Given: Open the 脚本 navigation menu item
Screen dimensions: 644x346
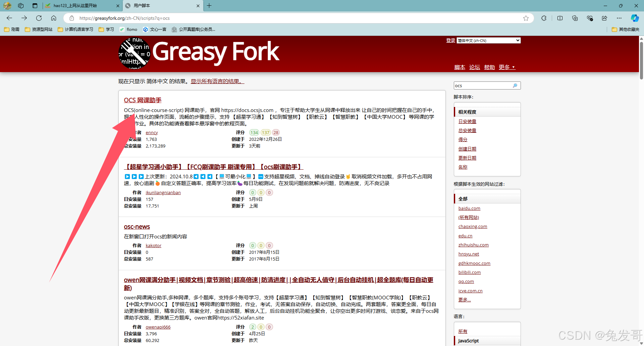Looking at the screenshot, I should point(460,67).
